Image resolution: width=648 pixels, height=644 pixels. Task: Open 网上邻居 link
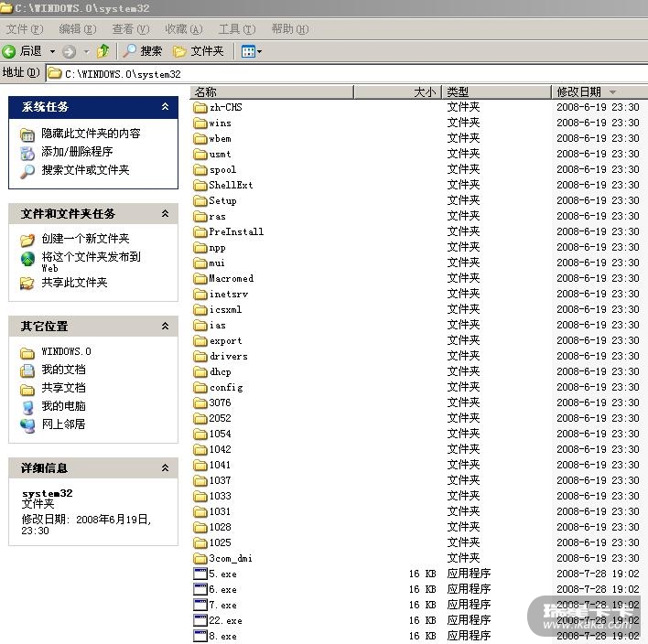point(63,424)
